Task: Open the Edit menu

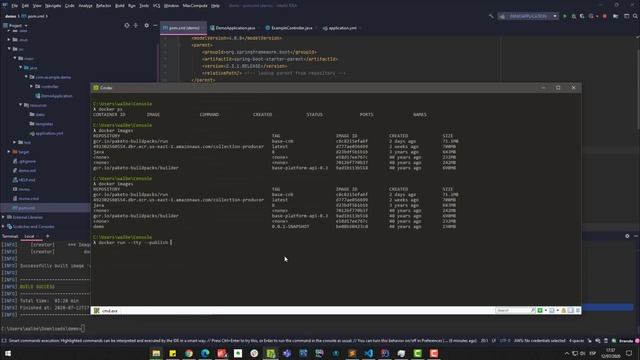Action: coord(25,6)
